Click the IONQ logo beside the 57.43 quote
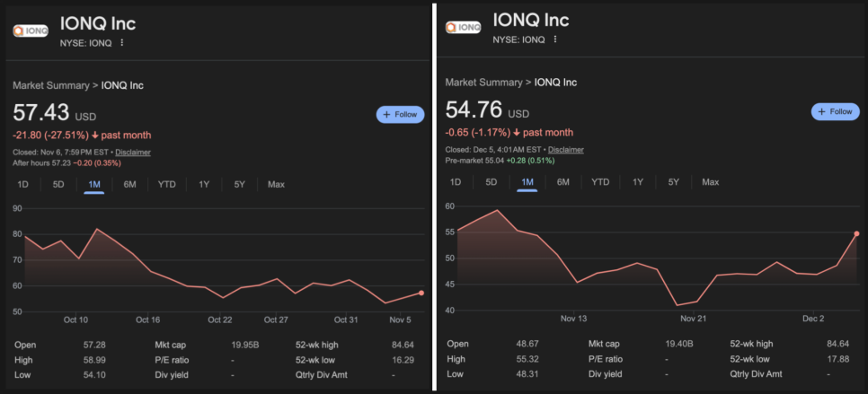The image size is (868, 394). [x=30, y=30]
